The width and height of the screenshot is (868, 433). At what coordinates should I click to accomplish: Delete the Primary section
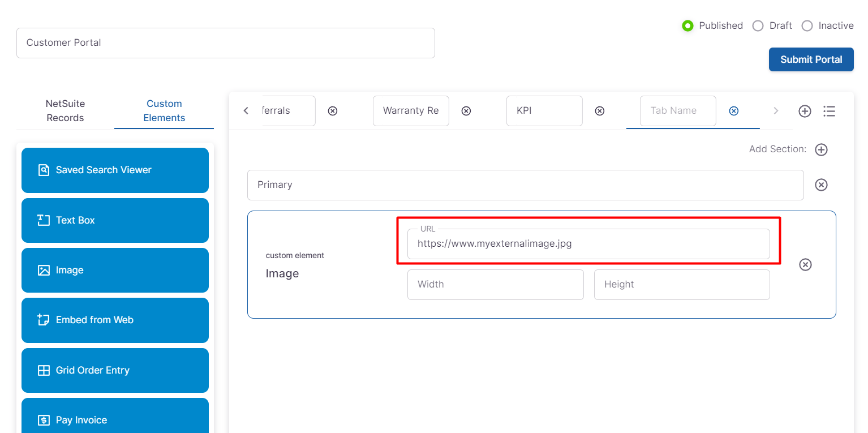coord(821,185)
